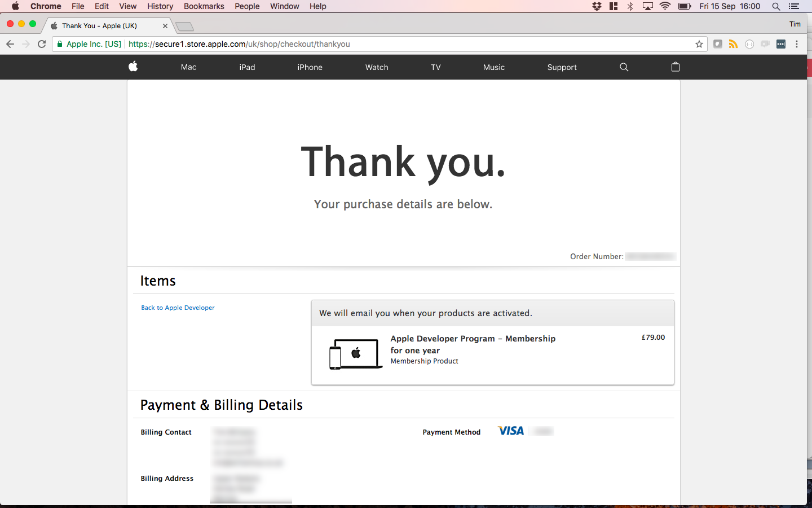Open the search icon in Apple nav bar

tap(624, 67)
